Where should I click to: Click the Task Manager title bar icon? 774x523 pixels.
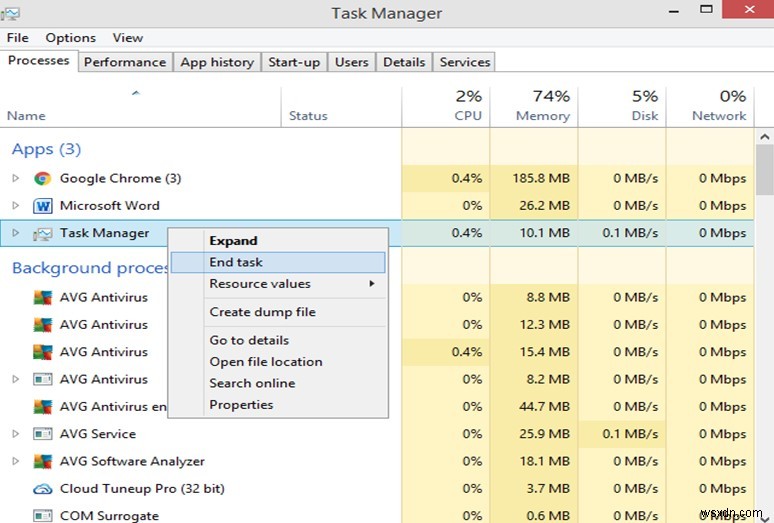tap(10, 13)
